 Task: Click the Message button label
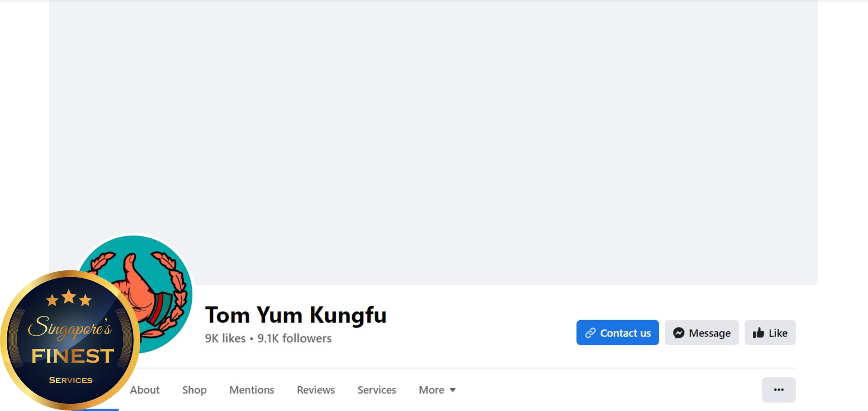(709, 333)
